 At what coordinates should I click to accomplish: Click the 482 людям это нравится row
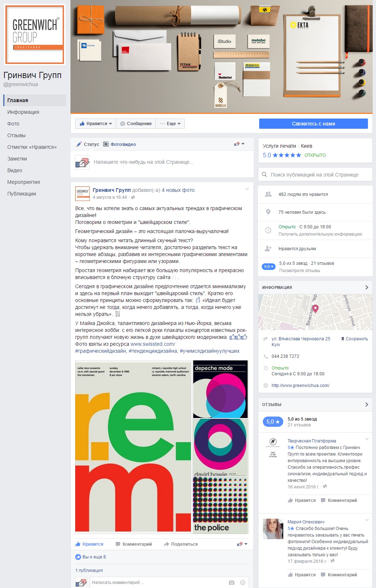point(315,194)
